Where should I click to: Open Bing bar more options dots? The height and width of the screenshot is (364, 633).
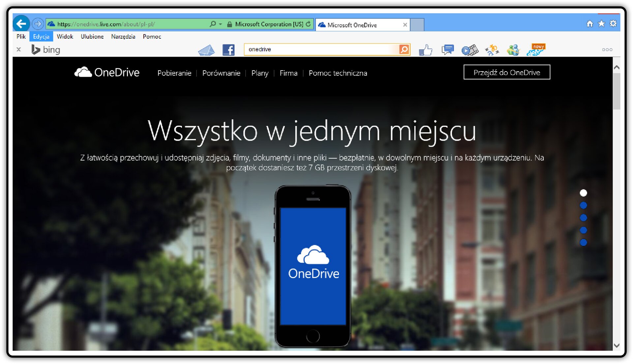tap(607, 50)
